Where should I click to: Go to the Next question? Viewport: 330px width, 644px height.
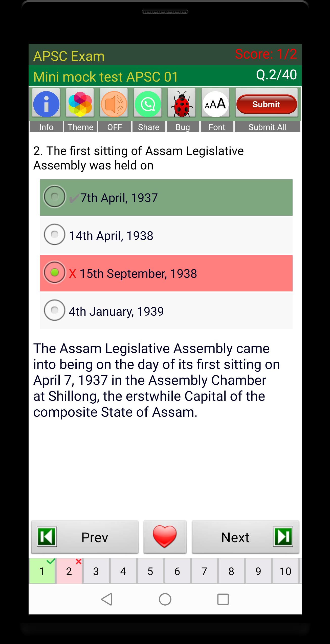235,537
